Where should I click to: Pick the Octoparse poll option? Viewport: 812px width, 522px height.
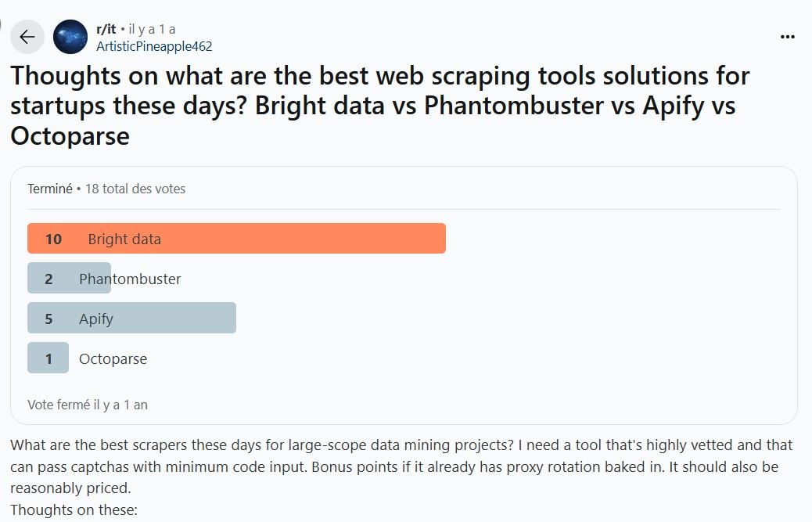tap(113, 358)
